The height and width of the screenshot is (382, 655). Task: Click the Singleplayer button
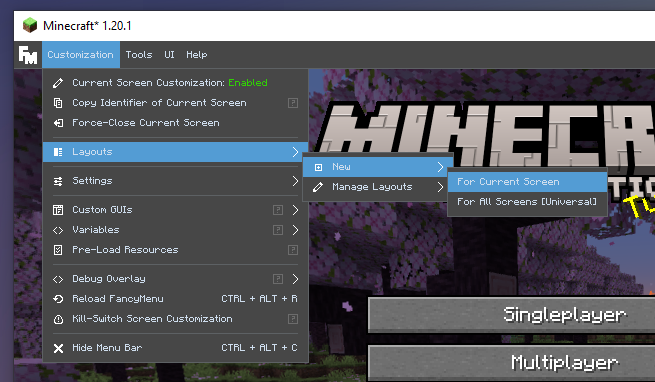click(x=511, y=315)
